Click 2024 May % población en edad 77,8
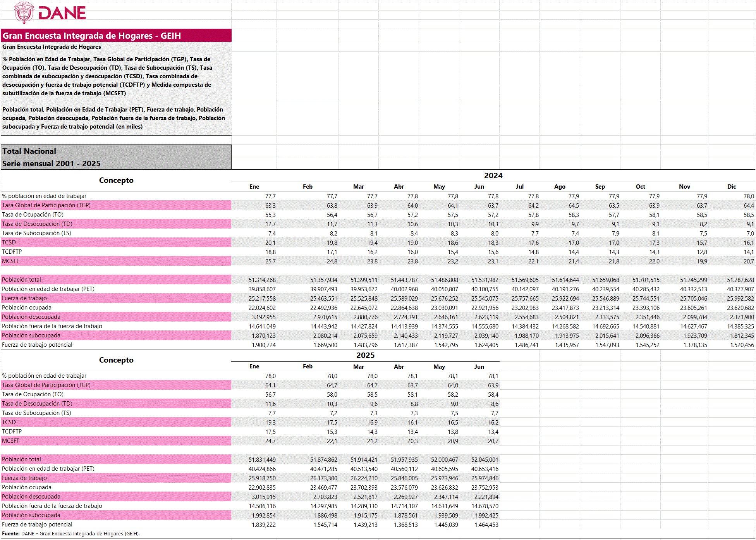The height and width of the screenshot is (540, 756). point(453,196)
